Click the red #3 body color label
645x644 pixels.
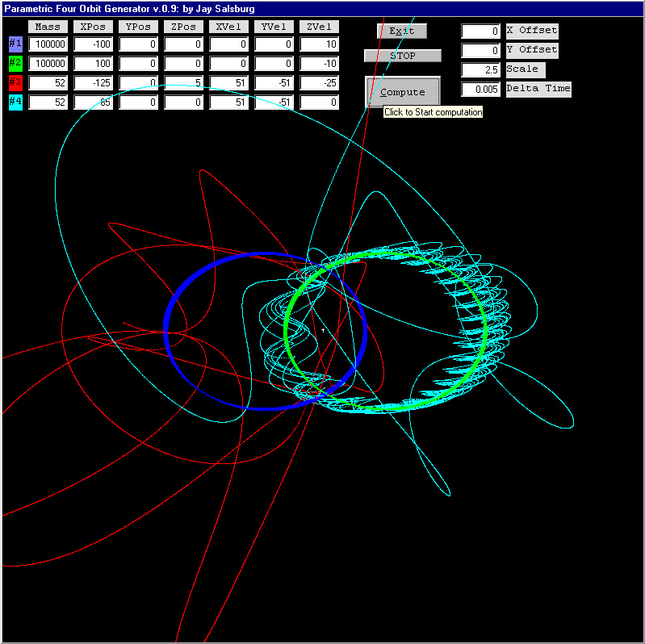pos(15,82)
